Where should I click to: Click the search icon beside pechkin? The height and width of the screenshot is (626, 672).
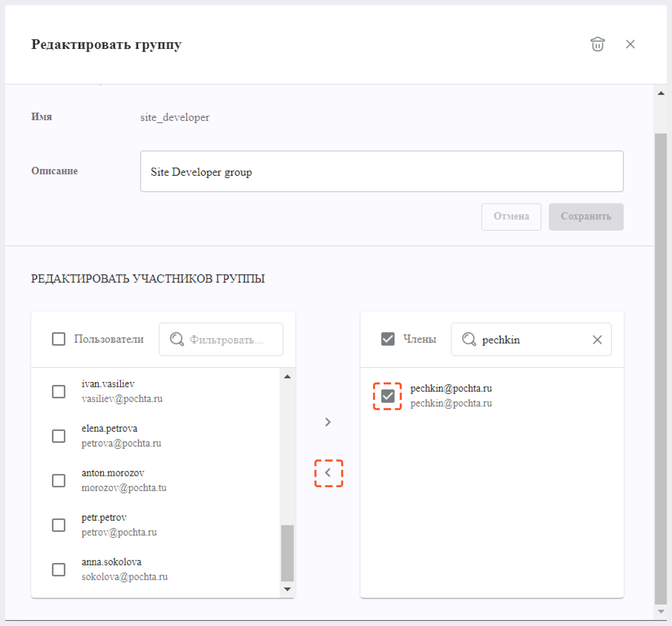[469, 339]
